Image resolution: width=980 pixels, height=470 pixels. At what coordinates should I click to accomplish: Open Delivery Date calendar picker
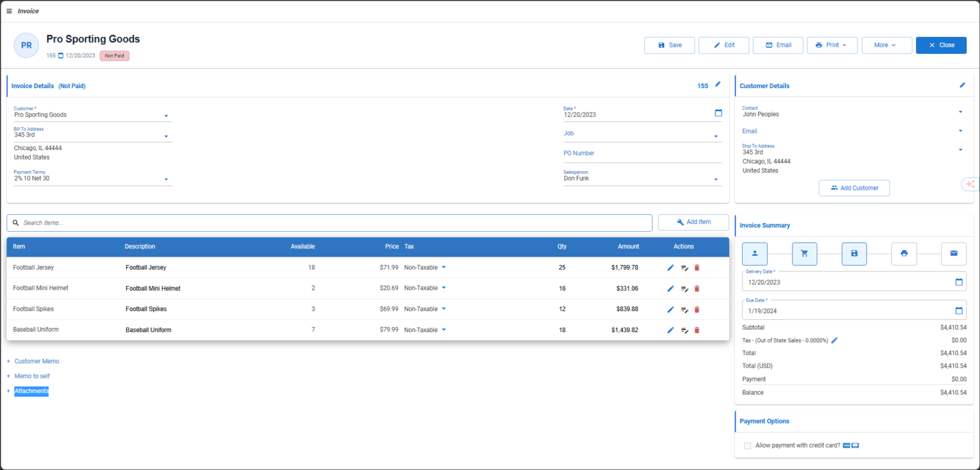[959, 282]
